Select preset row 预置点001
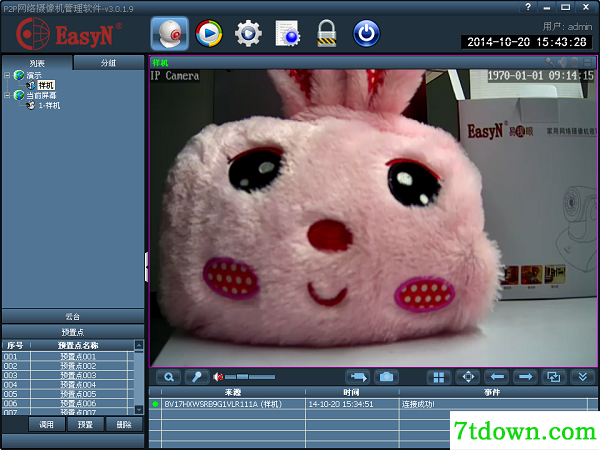Image resolution: width=600 pixels, height=450 pixels. pyautogui.click(x=68, y=356)
